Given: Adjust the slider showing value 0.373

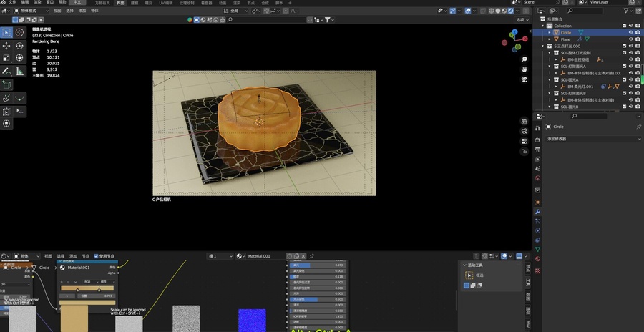Looking at the screenshot, I should coord(318,265).
